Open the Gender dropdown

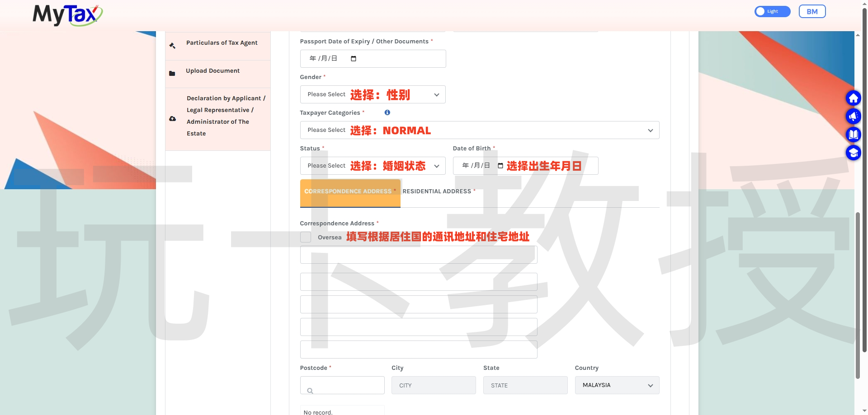(x=373, y=94)
